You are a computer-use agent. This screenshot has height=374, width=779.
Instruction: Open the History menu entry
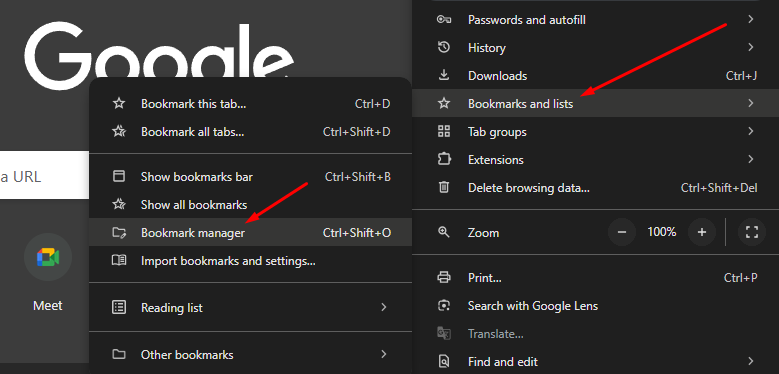pos(596,48)
